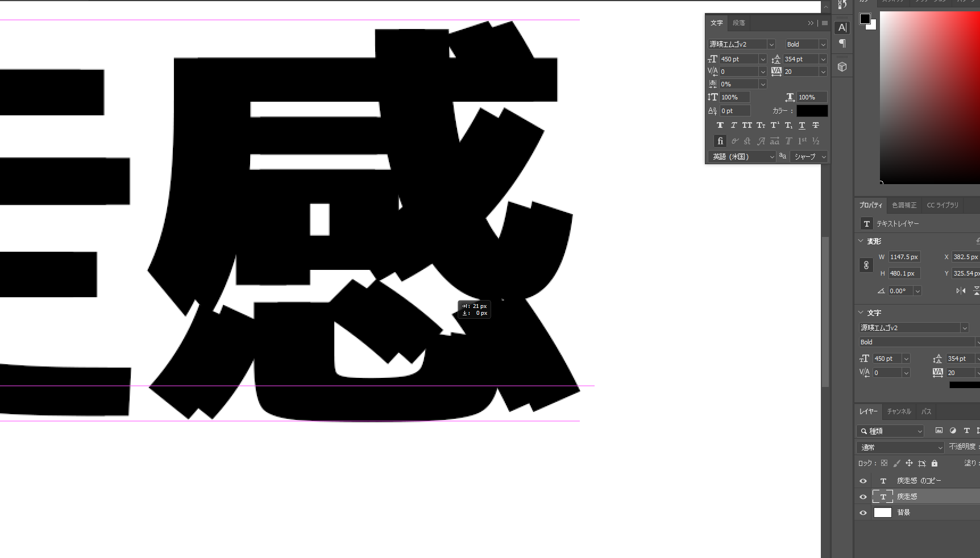
Task: Enable Small Caps text style
Action: coord(761,125)
